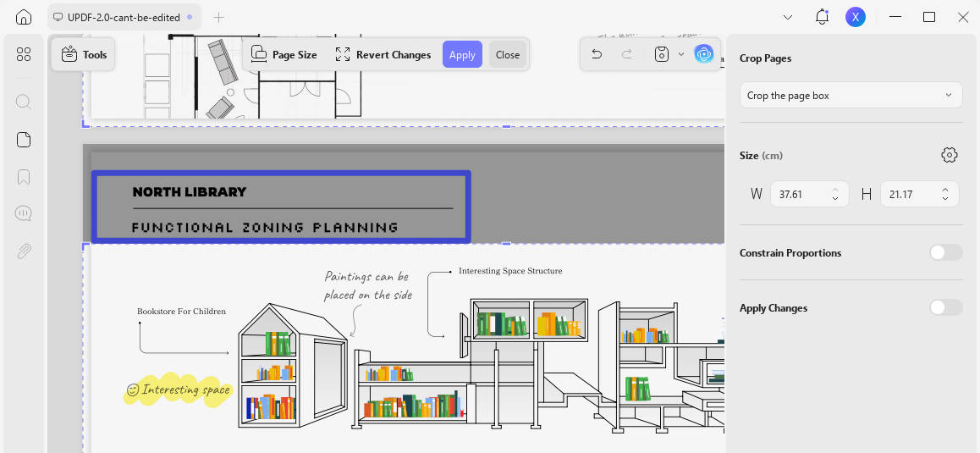980x453 pixels.
Task: Enable the Apply Changes switch
Action: (x=945, y=308)
